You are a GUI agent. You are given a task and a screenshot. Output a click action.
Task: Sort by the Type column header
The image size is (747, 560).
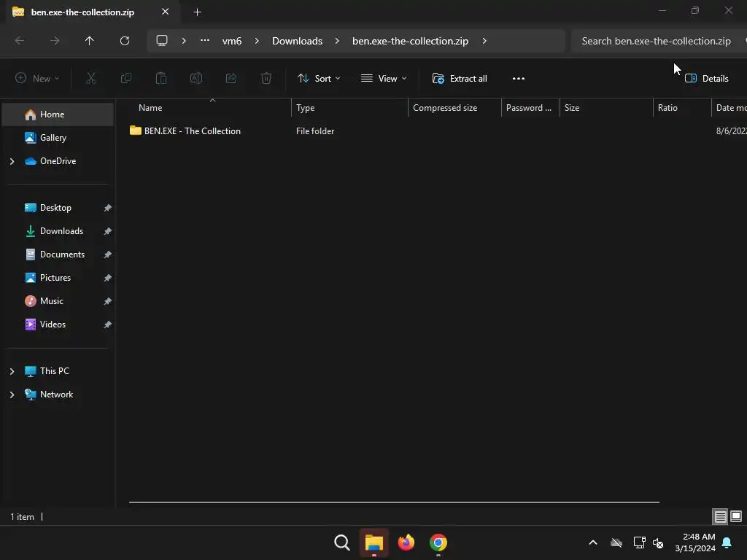(x=306, y=108)
